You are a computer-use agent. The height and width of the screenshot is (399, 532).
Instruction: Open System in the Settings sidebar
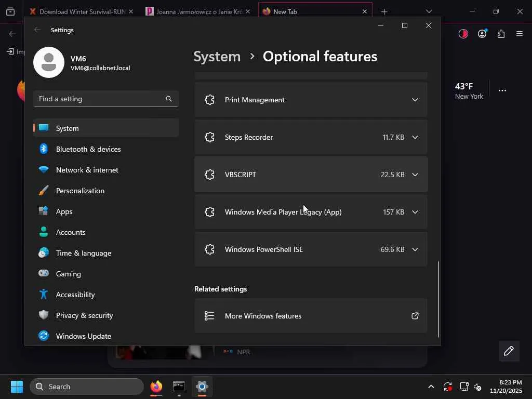point(106,128)
